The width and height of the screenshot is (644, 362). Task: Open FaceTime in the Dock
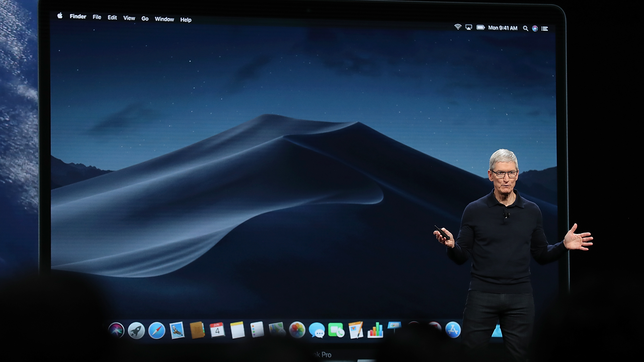click(x=336, y=330)
